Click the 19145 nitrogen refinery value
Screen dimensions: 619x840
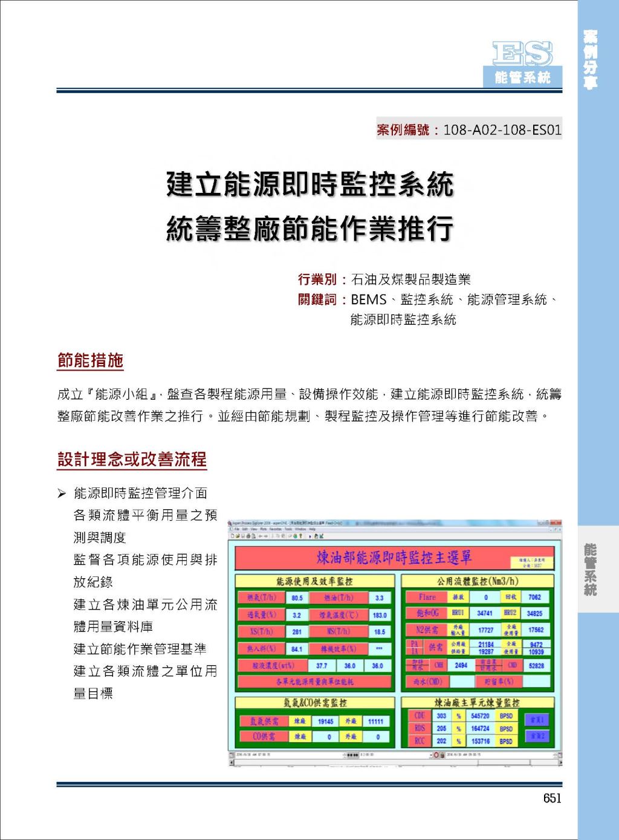(326, 721)
